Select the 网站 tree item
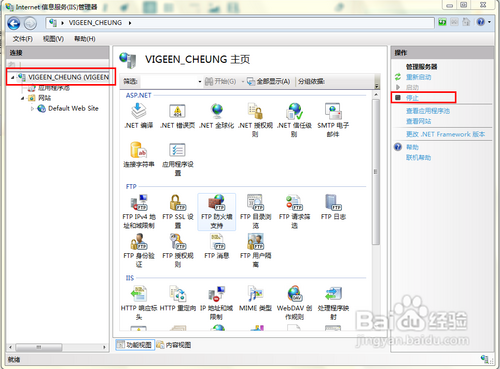Screen dimensions: 500x369 44,98
